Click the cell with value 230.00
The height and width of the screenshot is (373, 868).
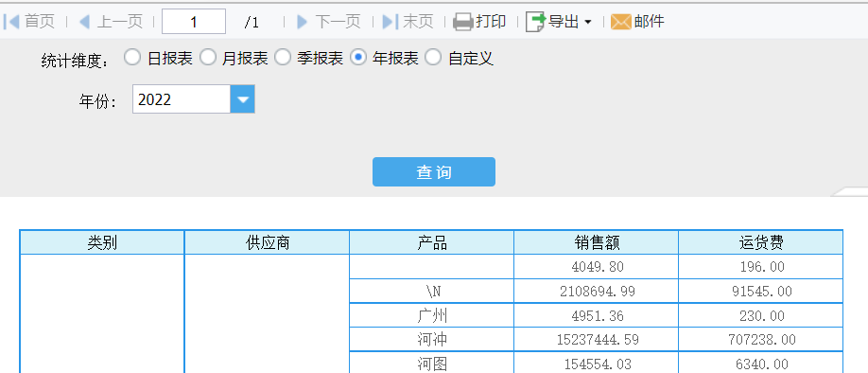761,315
